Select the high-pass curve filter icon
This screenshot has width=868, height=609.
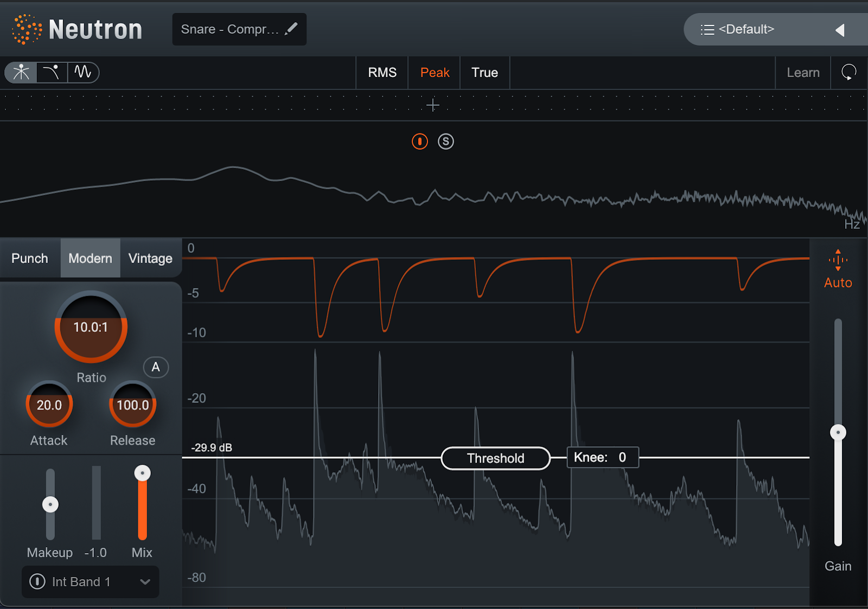pos(52,72)
